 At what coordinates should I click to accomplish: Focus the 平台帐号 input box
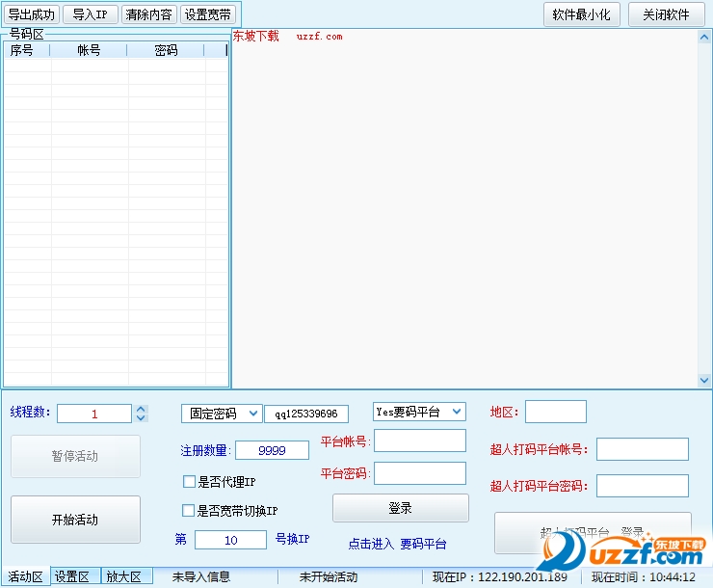click(420, 441)
